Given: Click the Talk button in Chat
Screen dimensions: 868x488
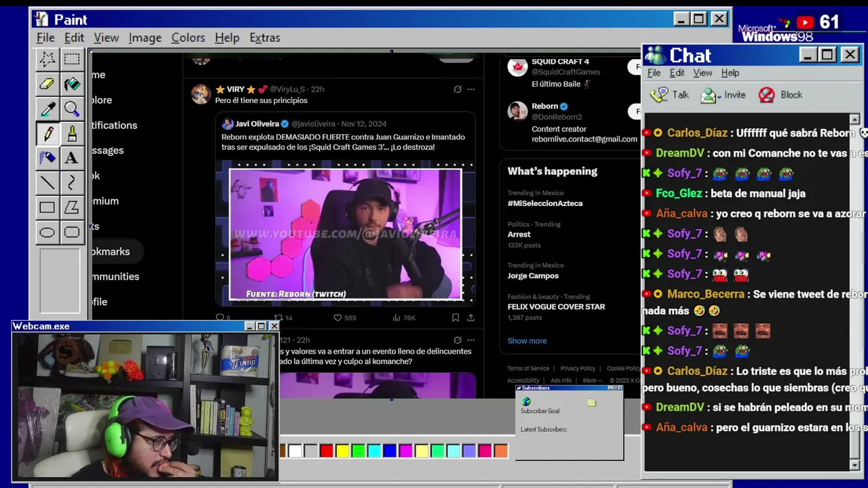Looking at the screenshot, I should (x=669, y=95).
